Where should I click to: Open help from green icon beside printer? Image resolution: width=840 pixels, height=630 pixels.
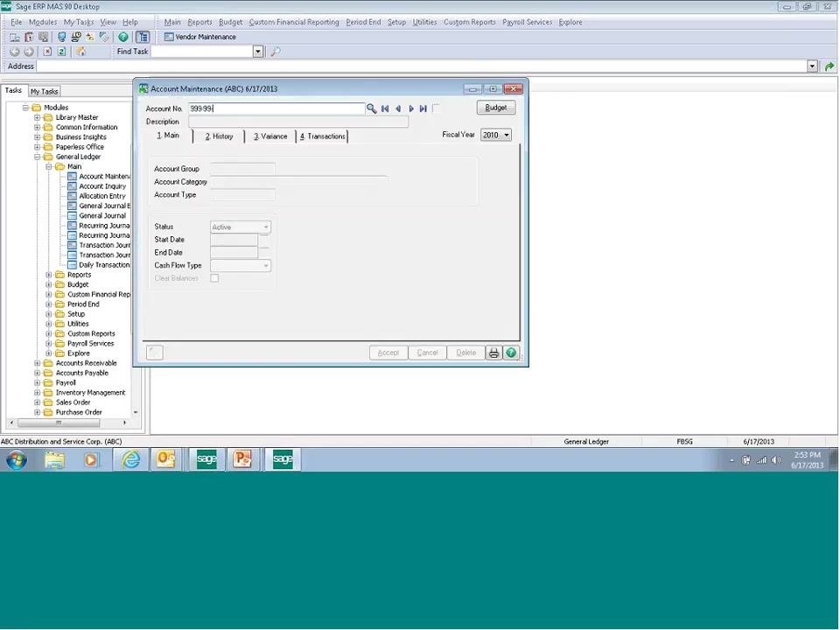511,353
